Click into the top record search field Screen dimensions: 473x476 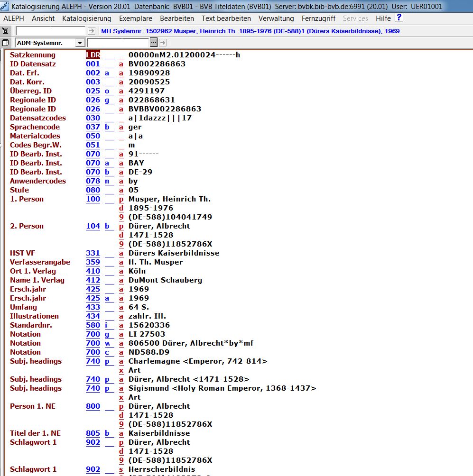(x=51, y=31)
